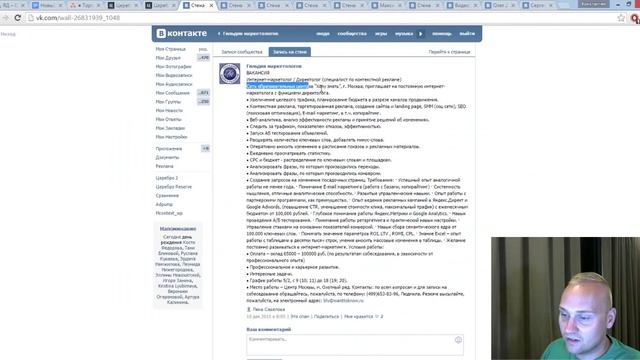The image size is (640, 360).
Task: Reload the page with browser refresh icon
Action: [x=17, y=18]
